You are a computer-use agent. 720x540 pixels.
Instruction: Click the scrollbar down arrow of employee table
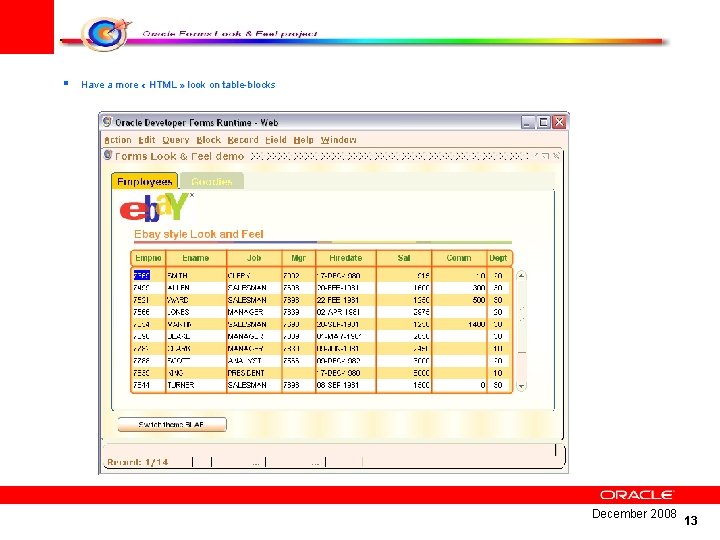pyautogui.click(x=521, y=386)
